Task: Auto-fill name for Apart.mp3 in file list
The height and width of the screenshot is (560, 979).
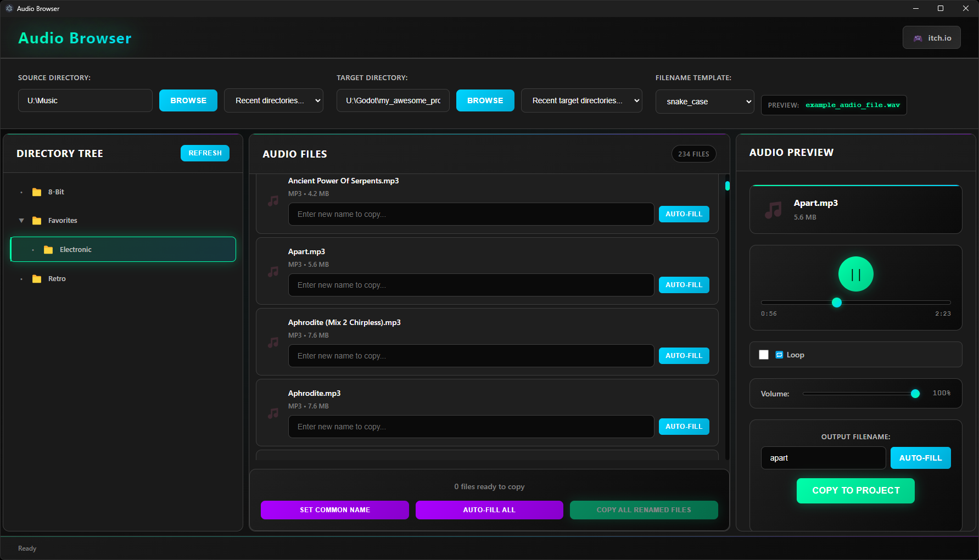Action: point(684,285)
